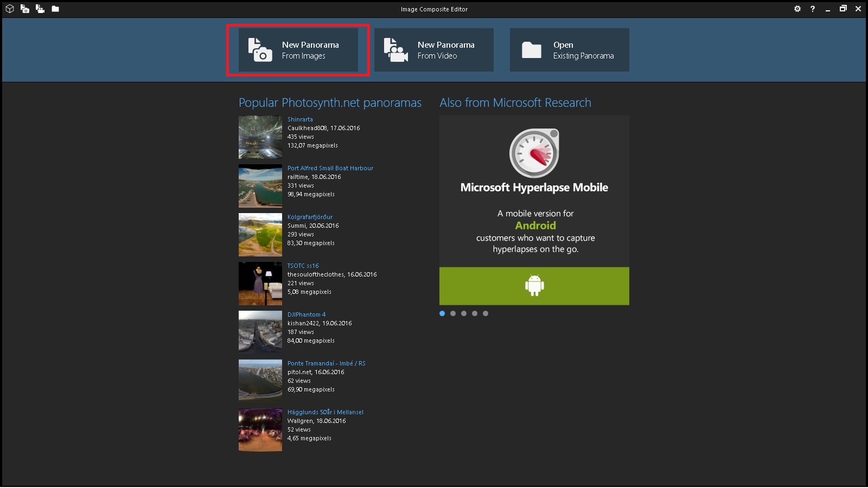Screen dimensions: 868x488
Task: Click the "Also from Microsoft Research" heading
Action: pos(515,103)
